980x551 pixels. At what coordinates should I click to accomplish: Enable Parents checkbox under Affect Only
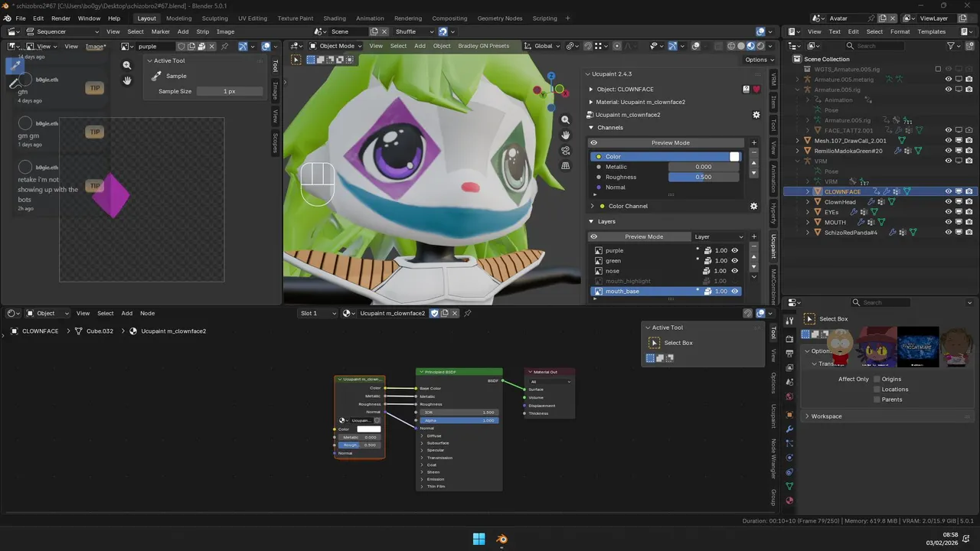click(x=877, y=399)
